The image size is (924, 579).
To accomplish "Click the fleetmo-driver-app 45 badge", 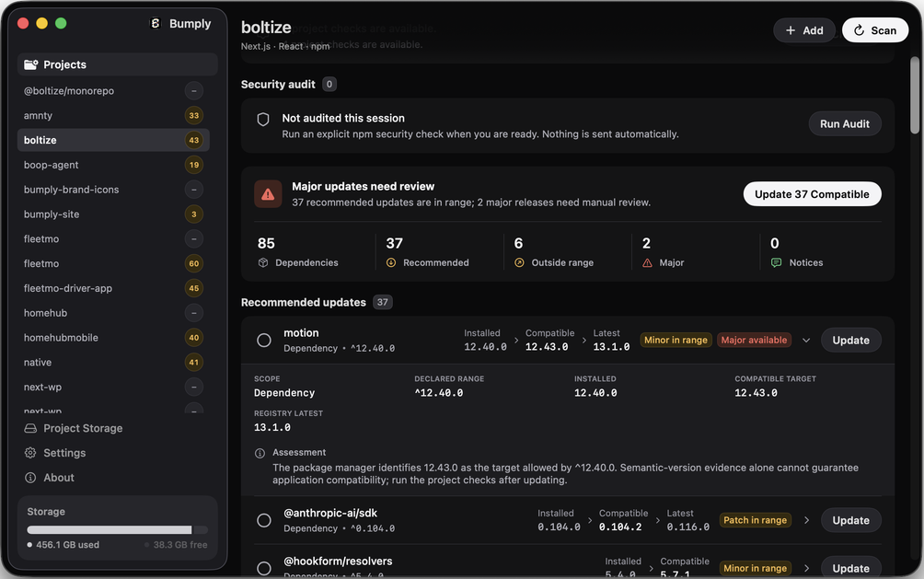I will click(x=194, y=288).
